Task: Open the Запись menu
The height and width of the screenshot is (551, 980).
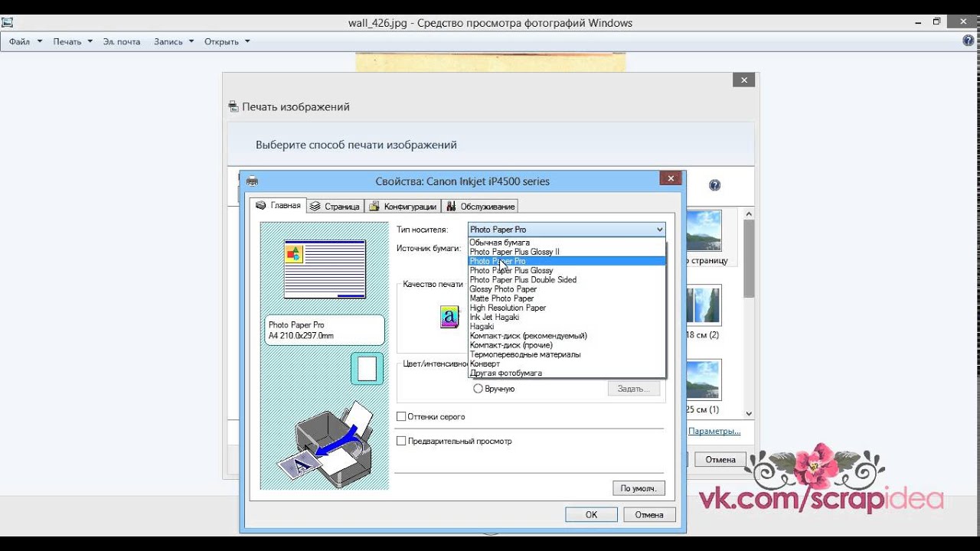Action: click(174, 41)
